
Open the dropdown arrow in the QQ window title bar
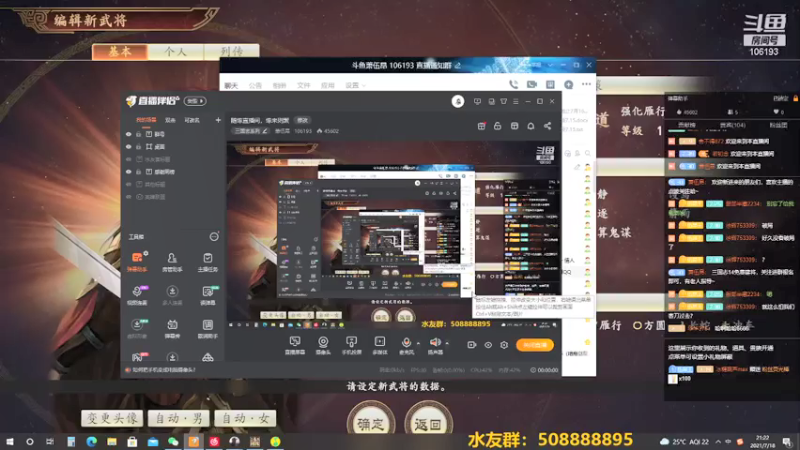coord(551,65)
